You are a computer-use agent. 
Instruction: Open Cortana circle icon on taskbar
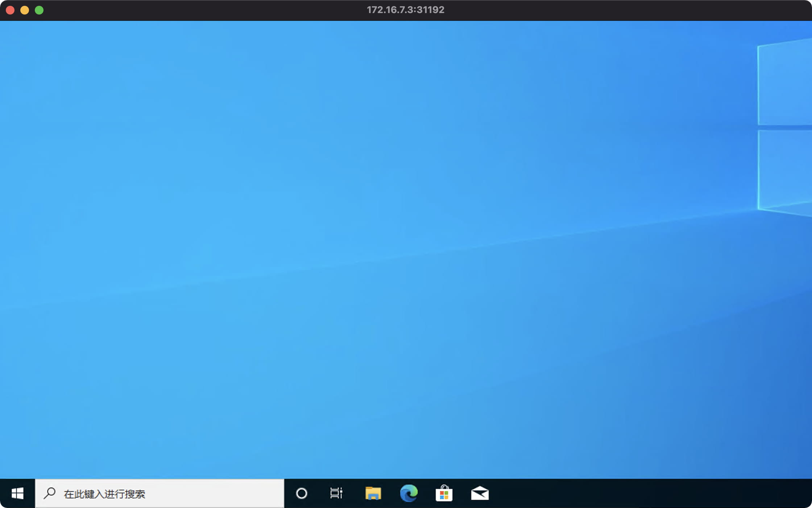(x=301, y=493)
